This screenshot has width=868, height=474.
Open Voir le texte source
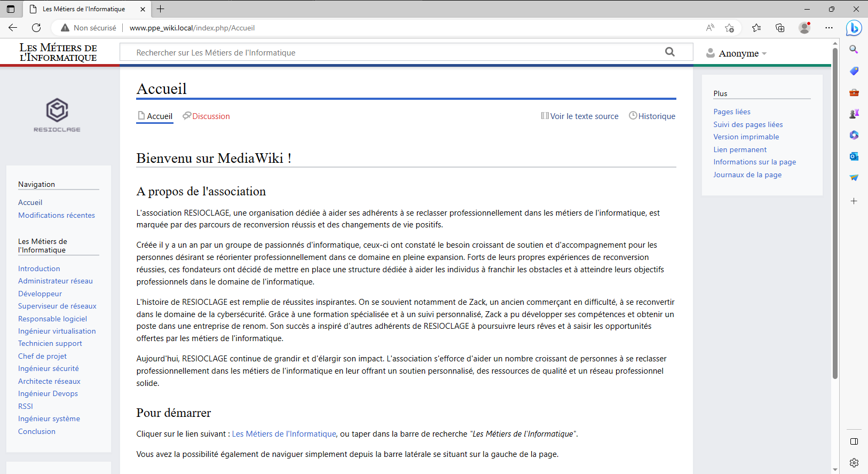pos(583,116)
